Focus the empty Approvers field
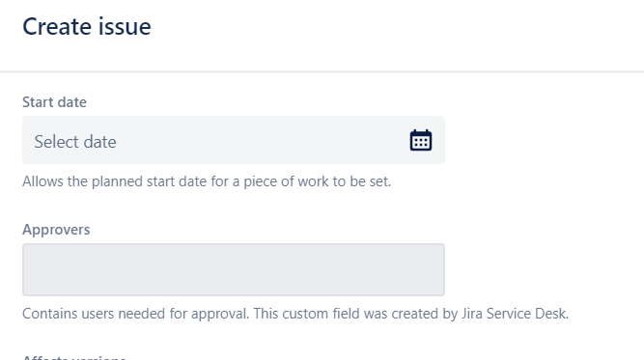 tap(234, 269)
